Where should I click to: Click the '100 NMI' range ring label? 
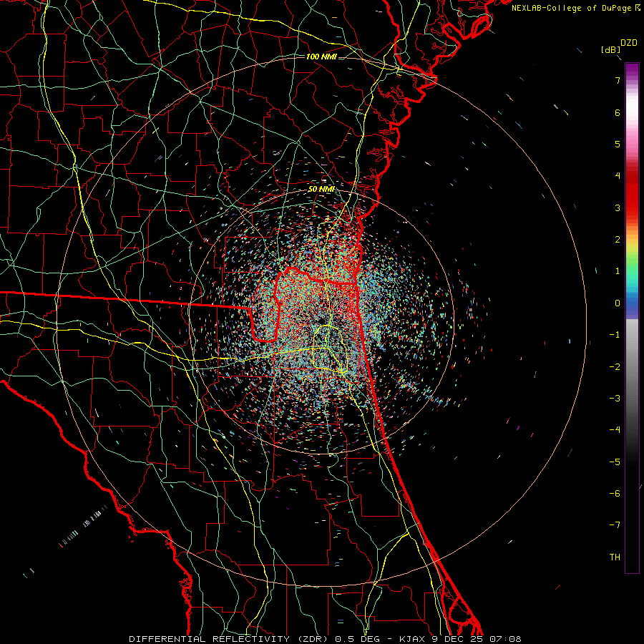point(321,57)
